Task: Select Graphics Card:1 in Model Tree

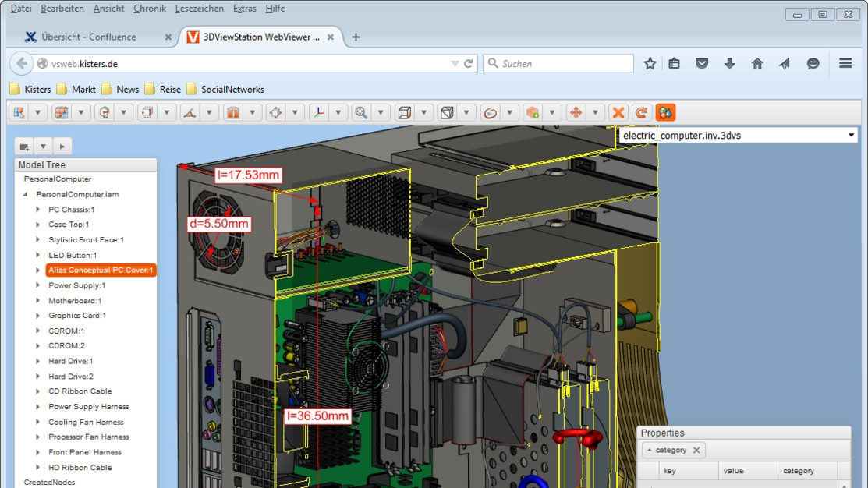Action: pos(77,316)
